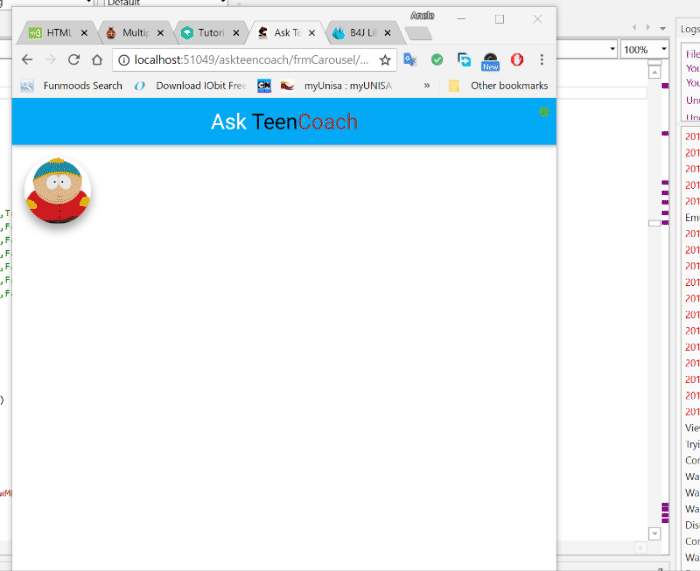Viewport: 700px width, 571px height.
Task: Close the B4J Li tab
Action: pos(388,33)
